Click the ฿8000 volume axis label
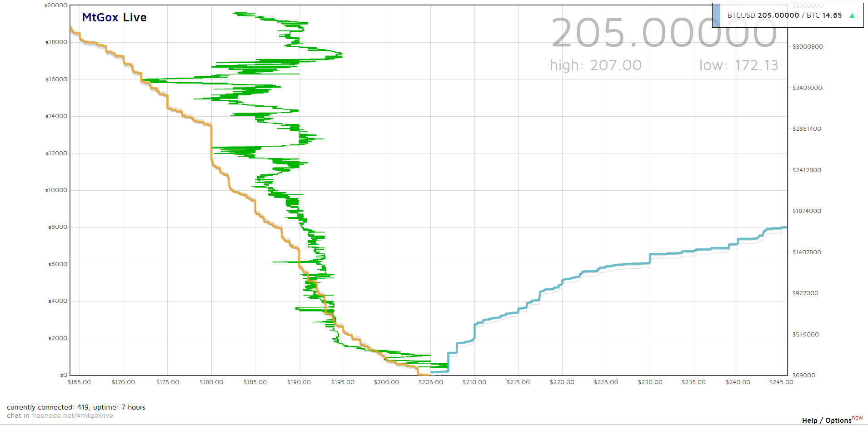This screenshot has height=425, width=868. (58, 227)
